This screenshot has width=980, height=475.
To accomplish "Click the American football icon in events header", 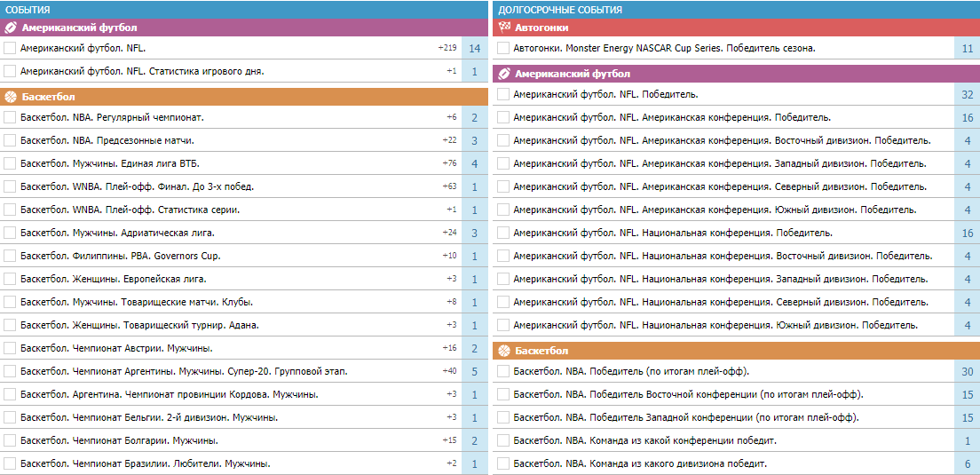I will point(11,28).
